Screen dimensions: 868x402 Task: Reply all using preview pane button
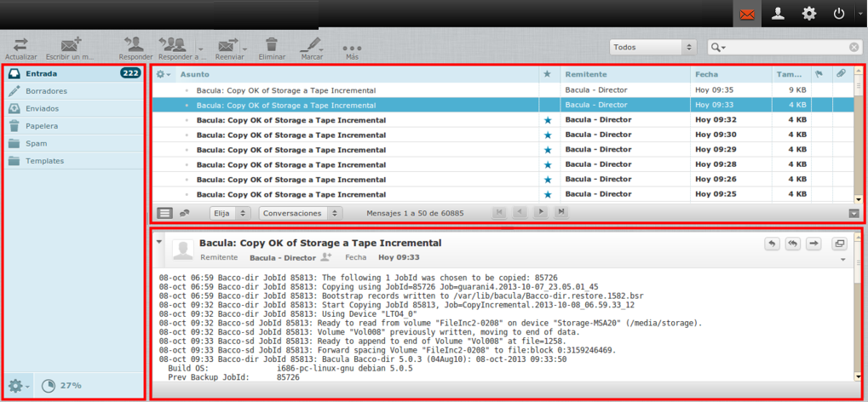[x=793, y=244]
